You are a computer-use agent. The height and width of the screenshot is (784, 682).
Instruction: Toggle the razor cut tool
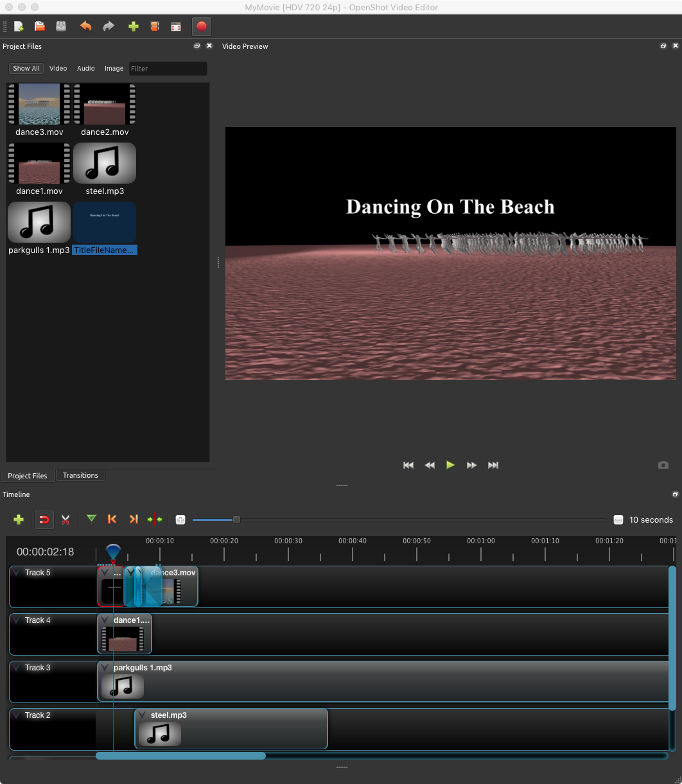(65, 519)
